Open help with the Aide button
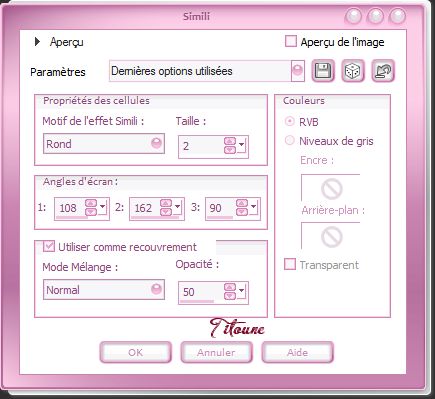 tap(297, 352)
